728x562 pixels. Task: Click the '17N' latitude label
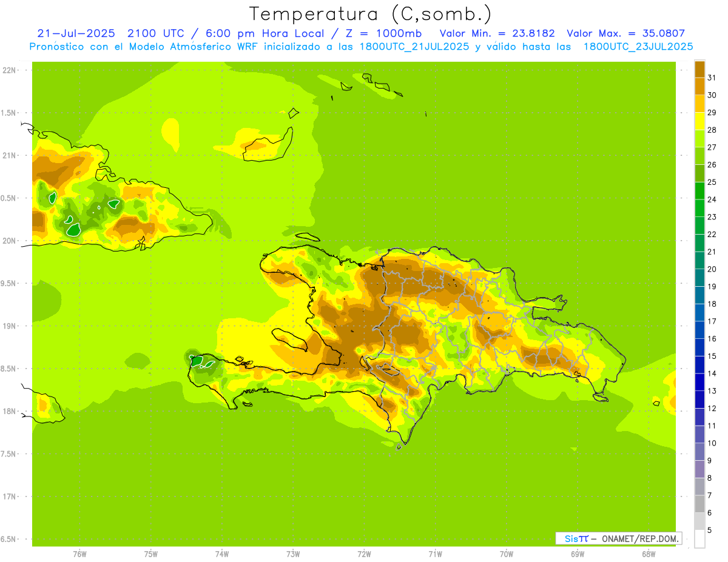coord(9,497)
